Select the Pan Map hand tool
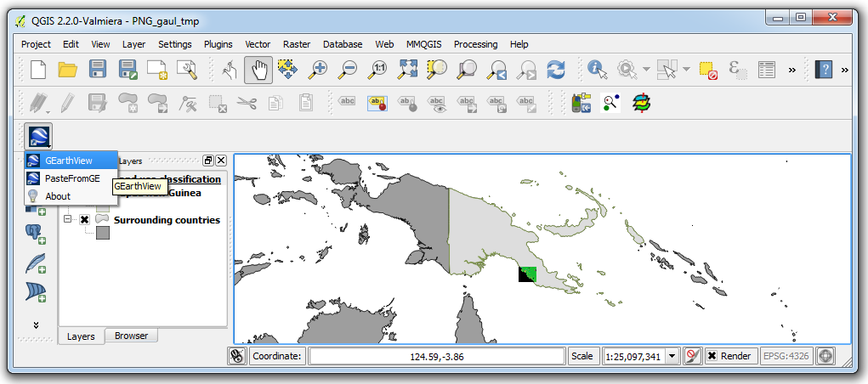Image resolution: width=868 pixels, height=384 pixels. [x=258, y=70]
